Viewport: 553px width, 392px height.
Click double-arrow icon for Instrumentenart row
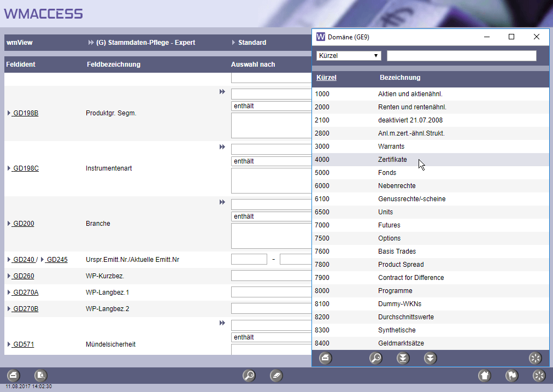[x=222, y=147]
